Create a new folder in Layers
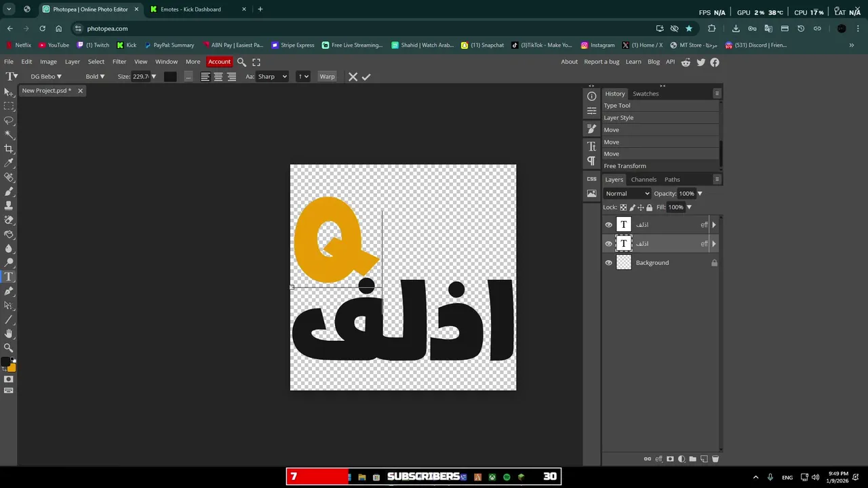Image resolution: width=868 pixels, height=488 pixels. (692, 459)
